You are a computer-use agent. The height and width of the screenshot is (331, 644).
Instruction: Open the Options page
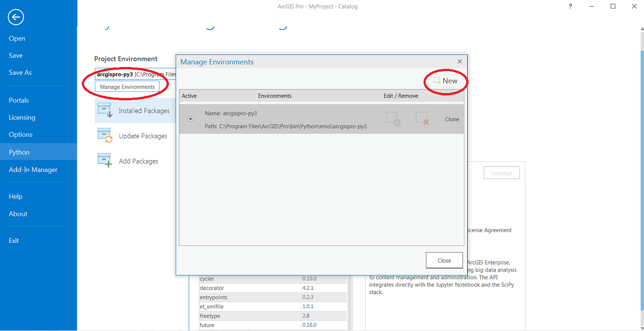click(x=21, y=134)
